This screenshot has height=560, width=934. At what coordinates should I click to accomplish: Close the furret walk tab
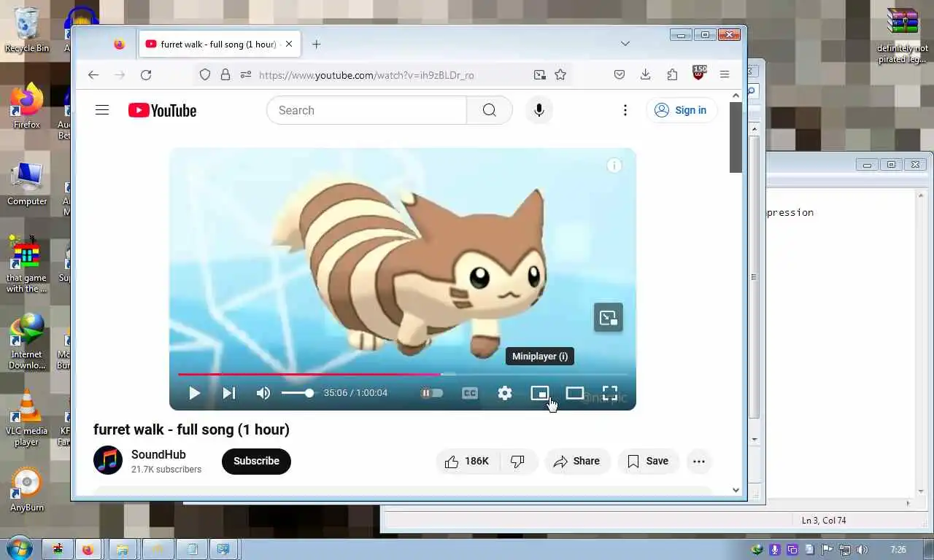click(289, 44)
